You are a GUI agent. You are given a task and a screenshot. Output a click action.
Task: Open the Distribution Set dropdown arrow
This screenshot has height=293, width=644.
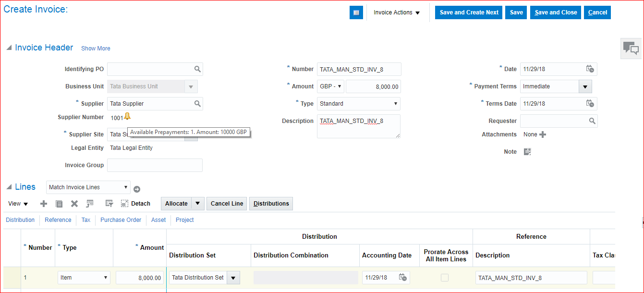(x=233, y=278)
